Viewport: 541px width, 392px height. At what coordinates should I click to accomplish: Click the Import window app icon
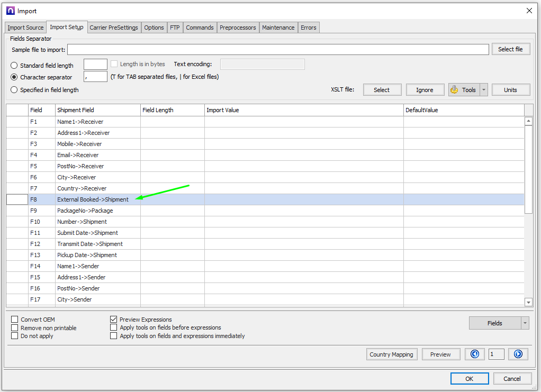click(x=10, y=11)
